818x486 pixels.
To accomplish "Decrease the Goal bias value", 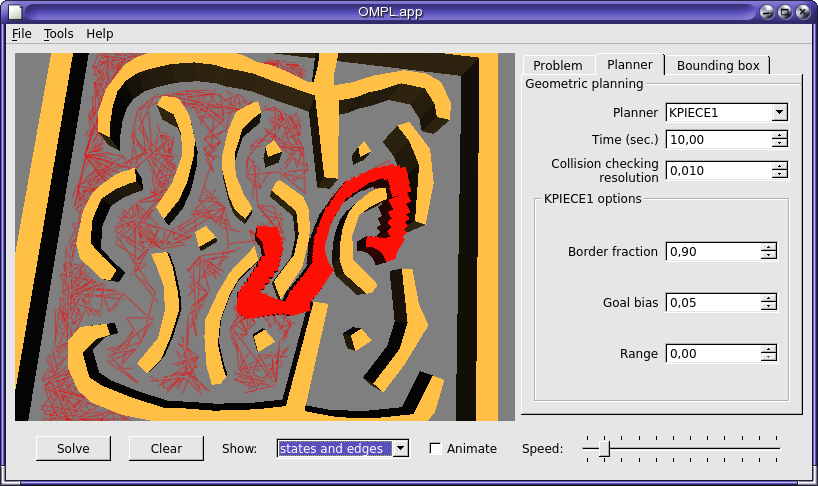I will [768, 307].
